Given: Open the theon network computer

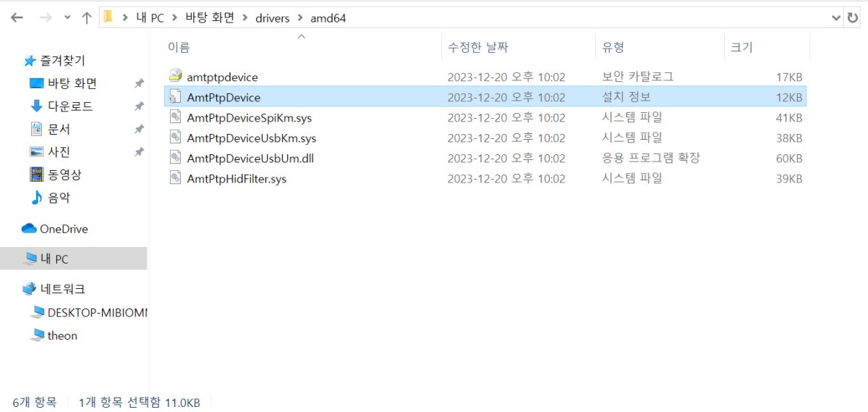Looking at the screenshot, I should [62, 335].
